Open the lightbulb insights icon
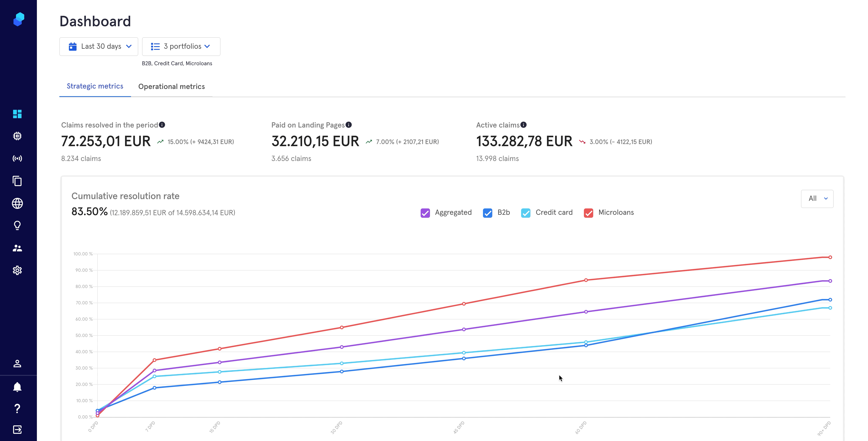The width and height of the screenshot is (868, 441). [17, 225]
